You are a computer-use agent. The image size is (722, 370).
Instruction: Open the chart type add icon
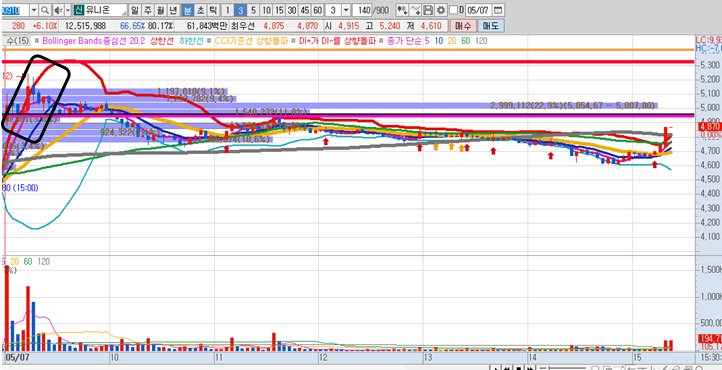[402, 10]
